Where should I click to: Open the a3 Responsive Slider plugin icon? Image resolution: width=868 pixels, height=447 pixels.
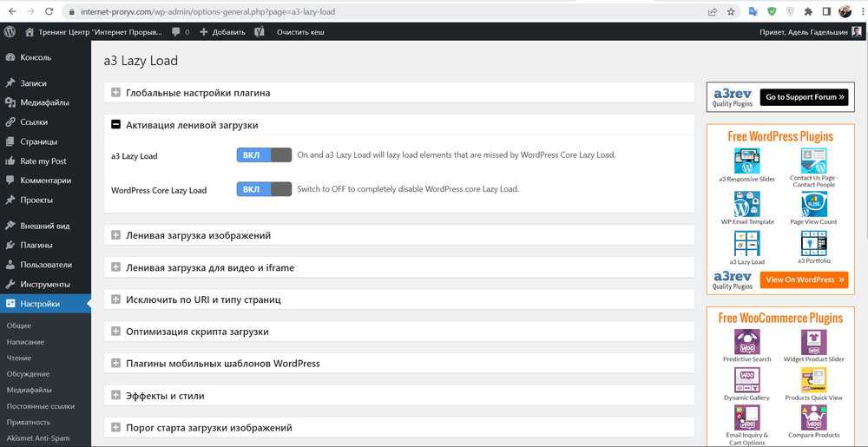tap(746, 161)
